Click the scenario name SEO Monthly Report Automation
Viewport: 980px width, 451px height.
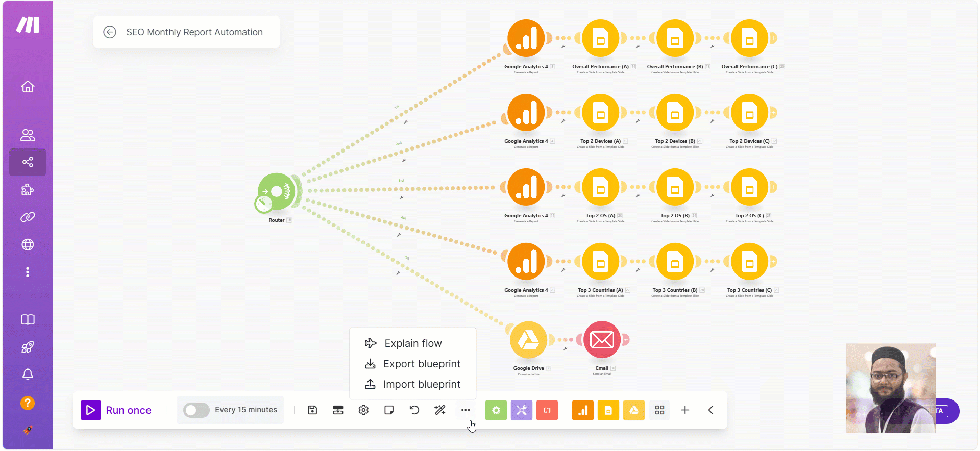point(194,32)
